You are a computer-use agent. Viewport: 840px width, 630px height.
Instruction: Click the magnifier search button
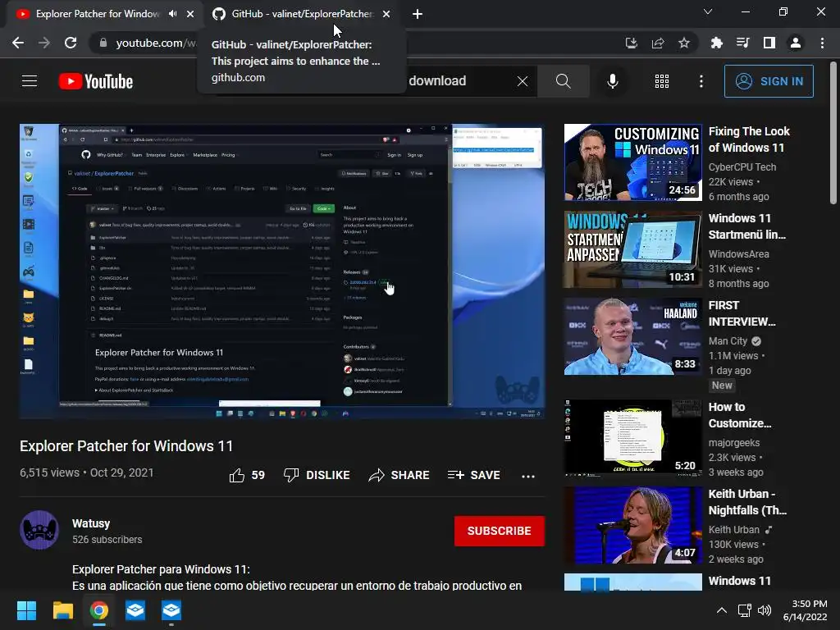[563, 81]
